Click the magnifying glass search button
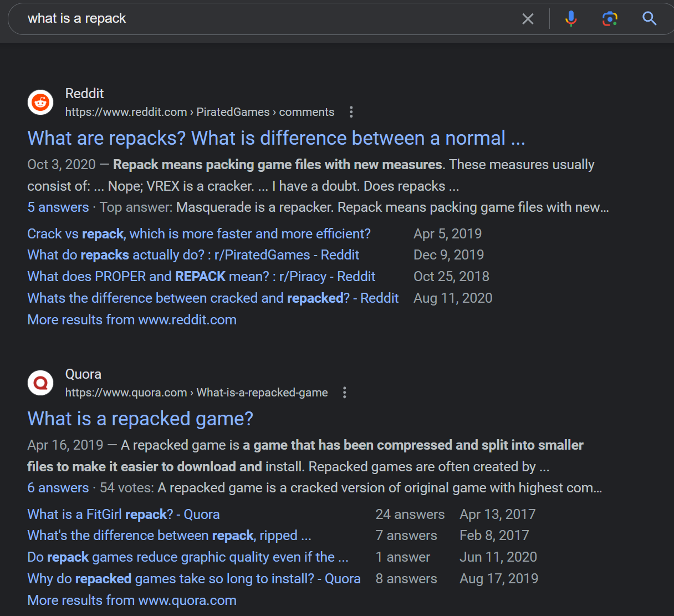Screen dimensions: 674x616 pyautogui.click(x=649, y=19)
